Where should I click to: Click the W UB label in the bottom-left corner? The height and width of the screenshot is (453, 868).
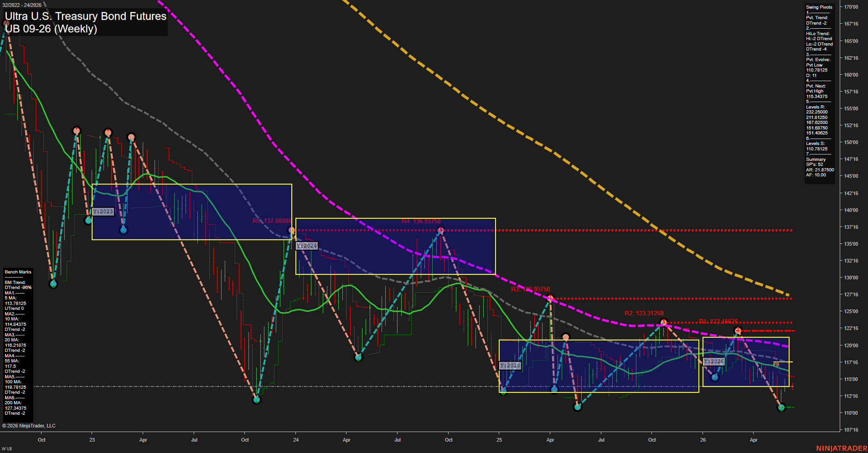7,449
